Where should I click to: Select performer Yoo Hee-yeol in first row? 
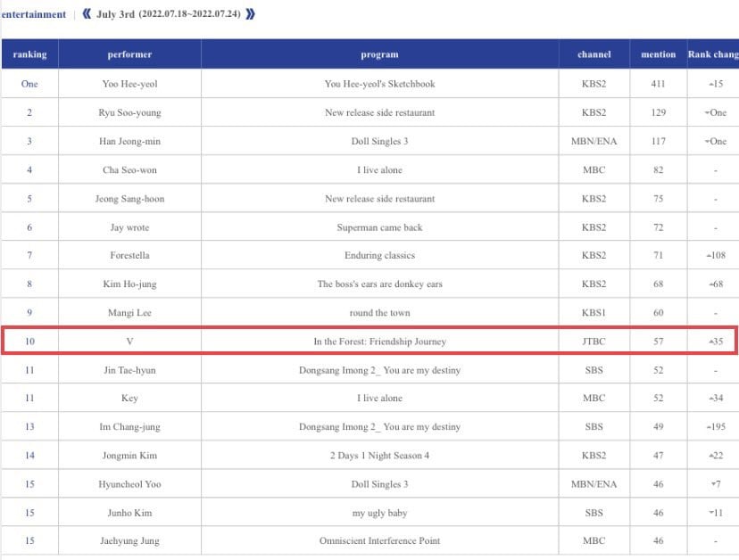pyautogui.click(x=129, y=84)
